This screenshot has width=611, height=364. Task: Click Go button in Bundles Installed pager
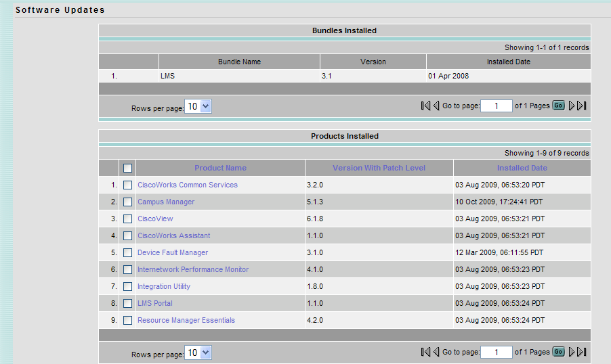(x=558, y=106)
